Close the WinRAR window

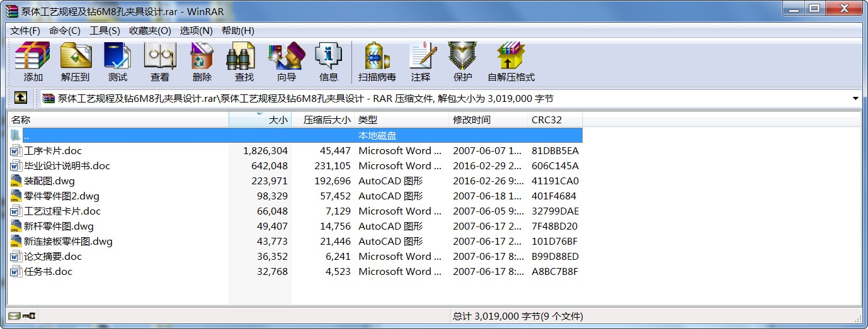coord(845,8)
